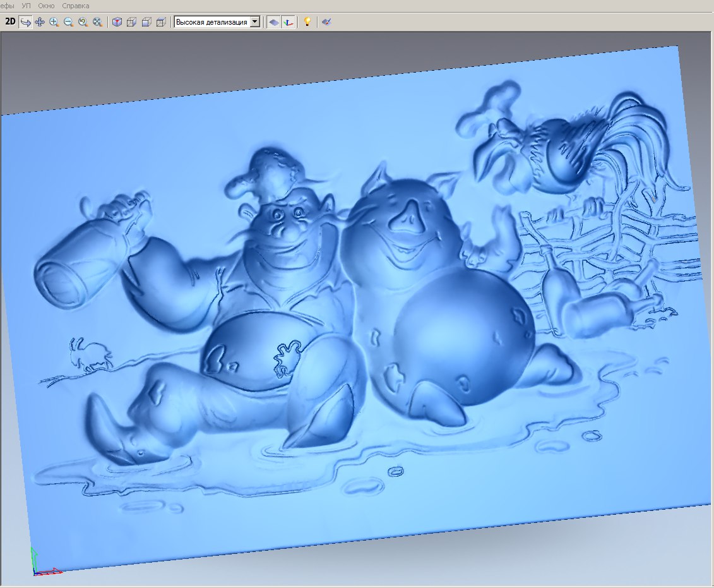Open the Окно menu
The image size is (714, 588).
tap(46, 6)
